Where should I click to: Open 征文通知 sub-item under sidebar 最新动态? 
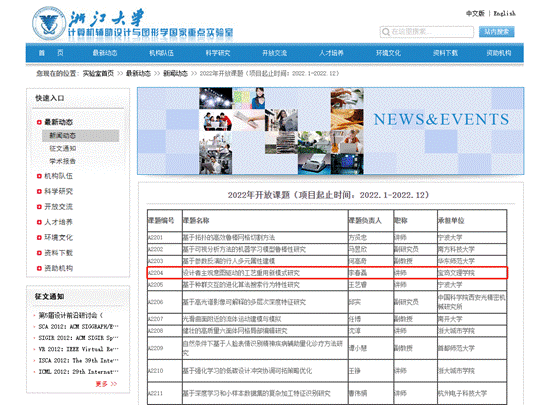click(x=63, y=148)
